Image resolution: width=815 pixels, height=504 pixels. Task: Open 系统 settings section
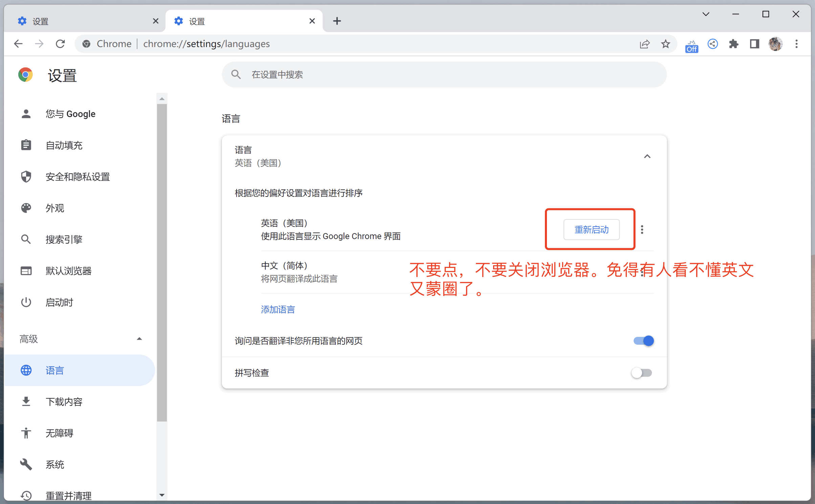pos(80,464)
